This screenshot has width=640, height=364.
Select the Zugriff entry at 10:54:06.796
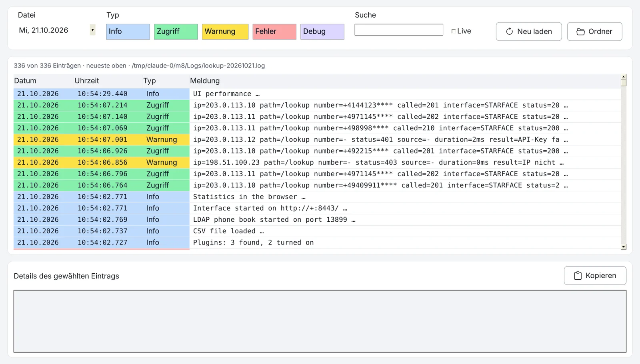(317, 174)
